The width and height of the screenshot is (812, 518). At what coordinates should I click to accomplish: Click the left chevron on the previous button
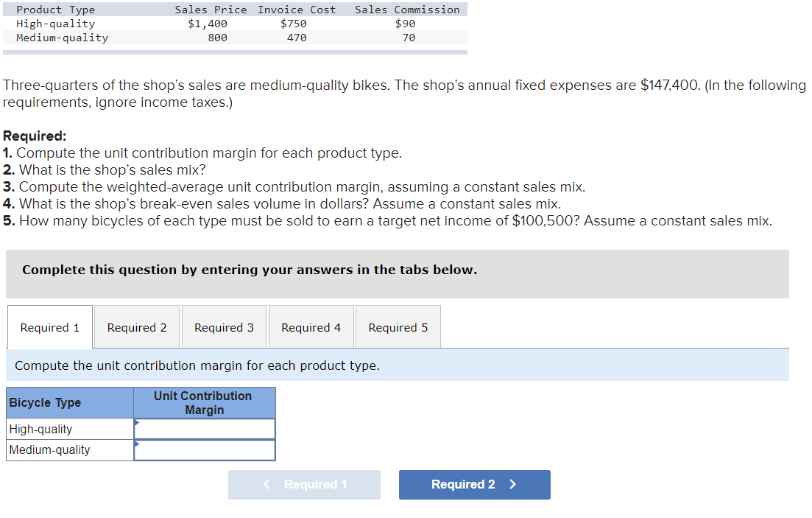266,484
